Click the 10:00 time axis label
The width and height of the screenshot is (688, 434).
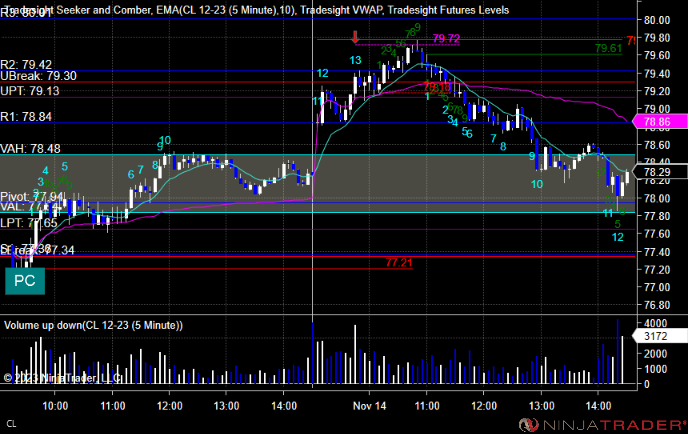tap(55, 405)
